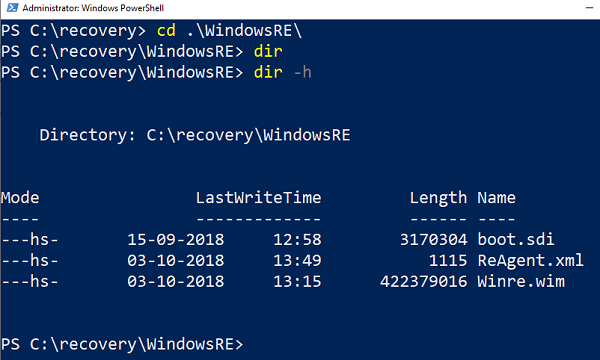Minimize the PowerShell window
Screen dimensions: 600x360
pyautogui.click(x=589, y=8)
